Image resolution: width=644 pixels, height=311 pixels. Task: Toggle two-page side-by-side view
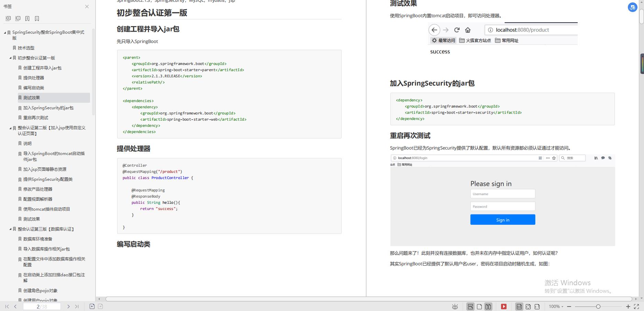click(x=488, y=307)
